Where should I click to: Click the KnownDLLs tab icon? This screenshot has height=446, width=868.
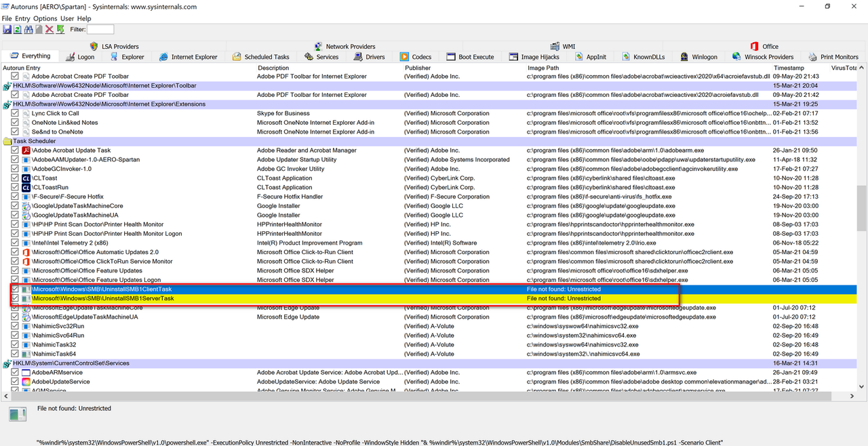[625, 57]
